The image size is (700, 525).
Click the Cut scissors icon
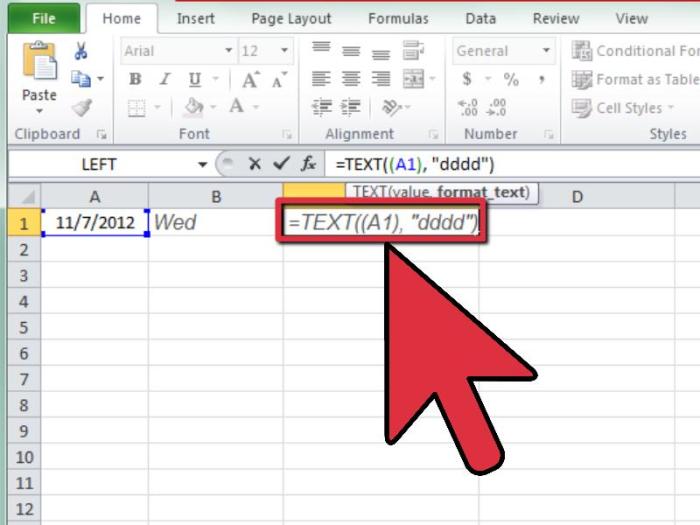coord(81,51)
